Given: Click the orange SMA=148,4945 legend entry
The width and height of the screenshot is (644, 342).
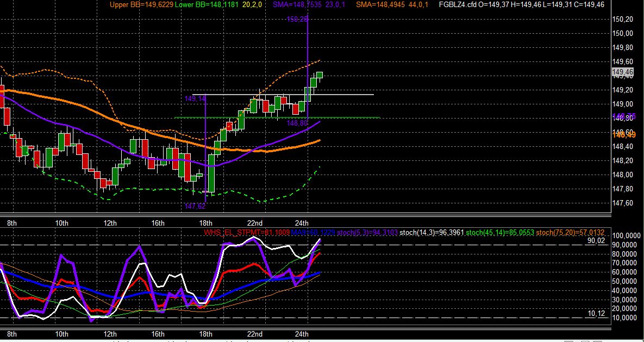Looking at the screenshot, I should [x=382, y=5].
